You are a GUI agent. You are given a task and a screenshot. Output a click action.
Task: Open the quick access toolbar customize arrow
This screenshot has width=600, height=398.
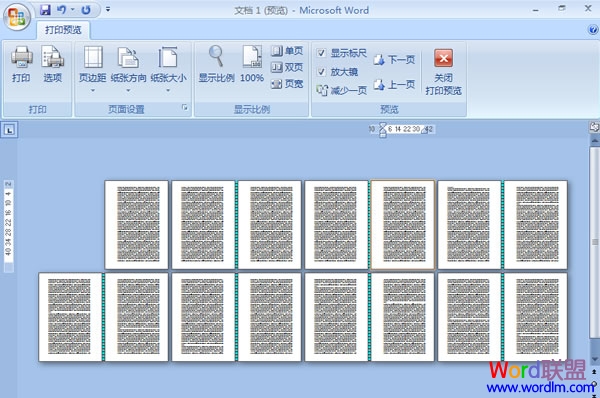(108, 9)
